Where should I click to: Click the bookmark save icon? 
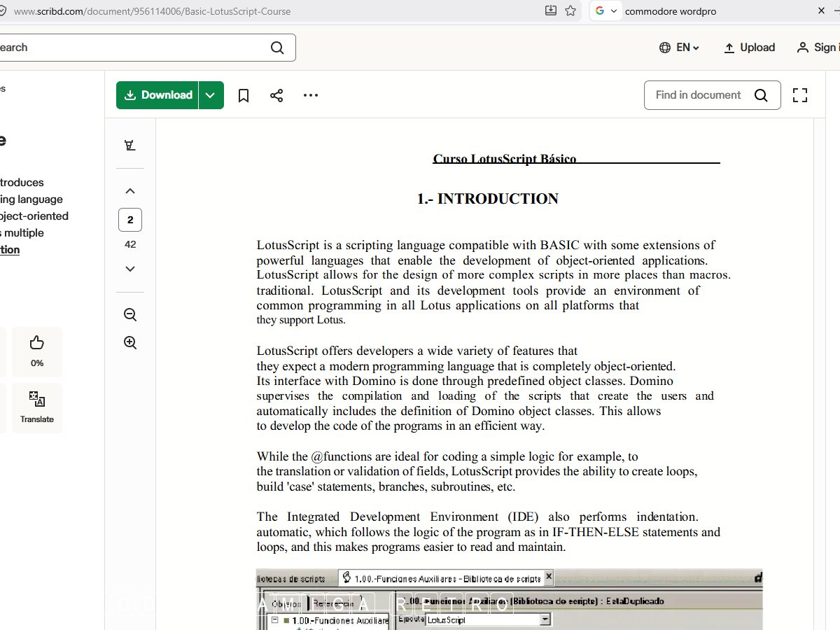tap(244, 95)
